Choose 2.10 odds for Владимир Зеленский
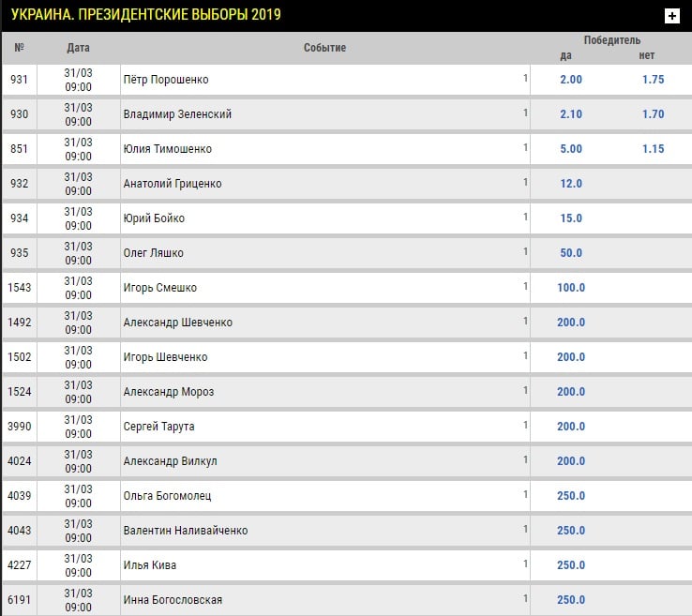692x616 pixels. tap(571, 114)
